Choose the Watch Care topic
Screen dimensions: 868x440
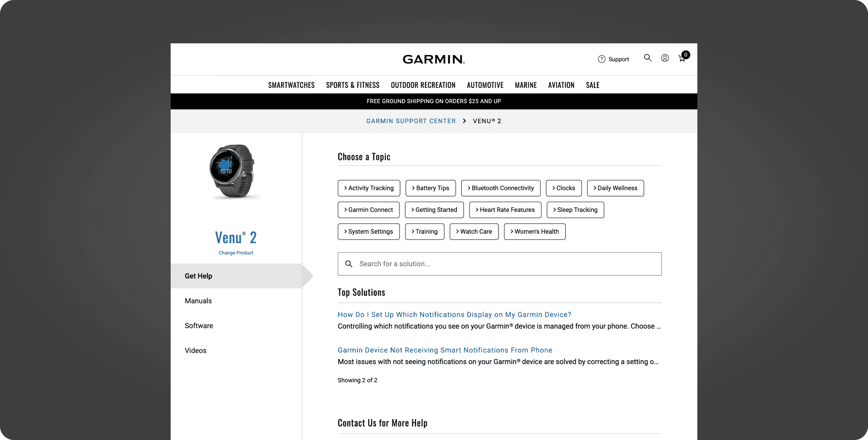[474, 231]
